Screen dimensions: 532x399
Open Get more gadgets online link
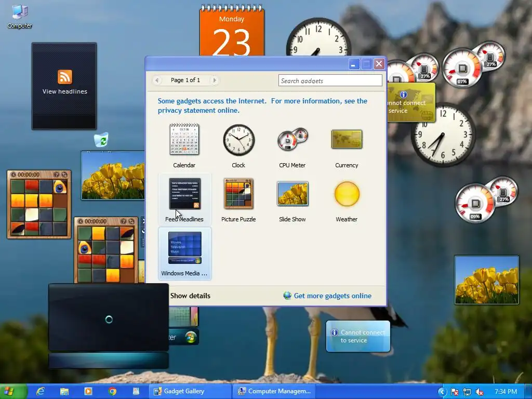click(332, 296)
